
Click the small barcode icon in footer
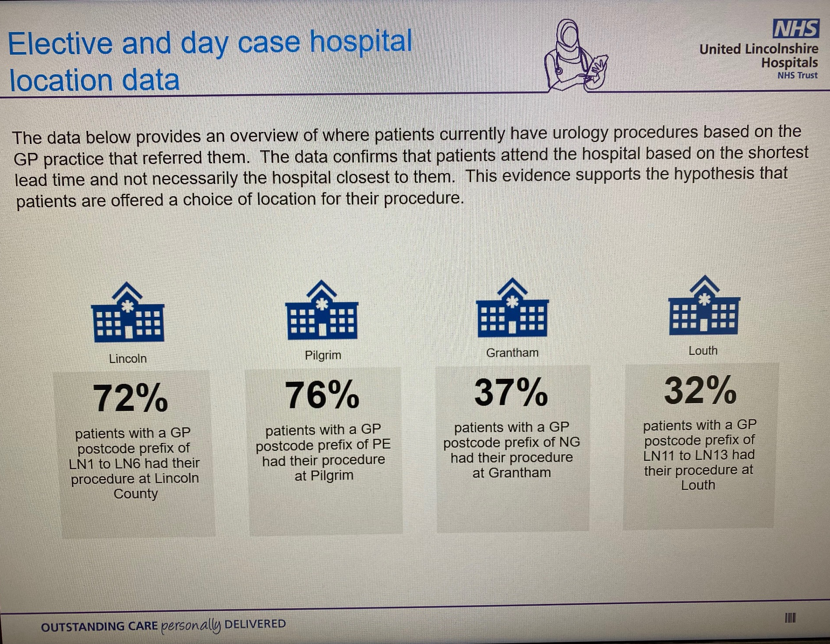[x=790, y=618]
